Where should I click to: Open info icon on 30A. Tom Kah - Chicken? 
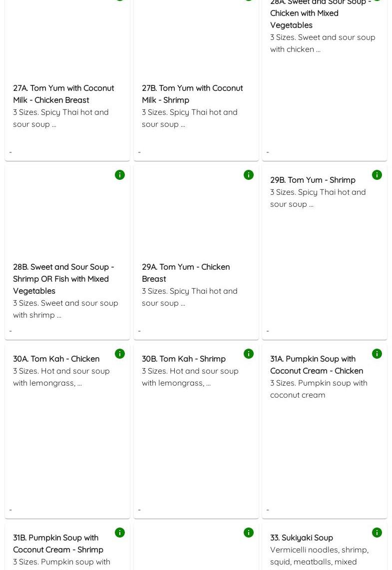tap(120, 354)
